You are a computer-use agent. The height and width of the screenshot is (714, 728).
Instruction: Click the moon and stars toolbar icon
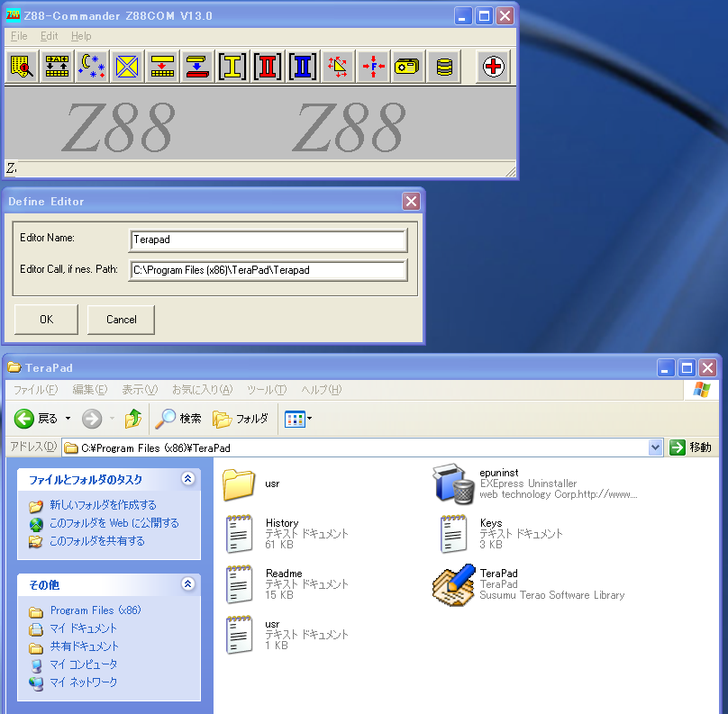92,67
